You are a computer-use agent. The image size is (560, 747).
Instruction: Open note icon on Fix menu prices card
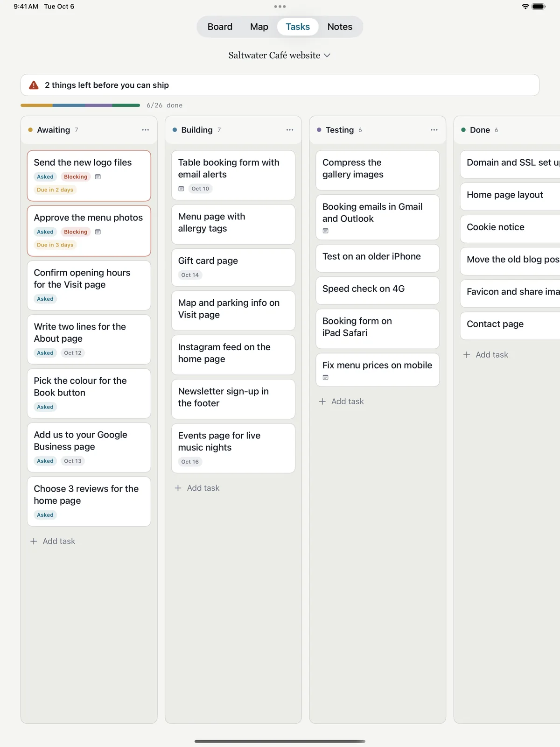[x=326, y=377]
